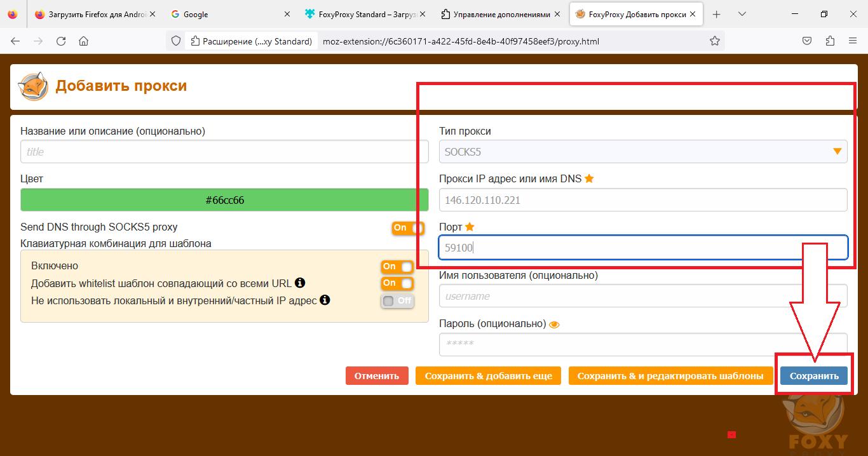This screenshot has height=456, width=868.
Task: Click the Firefox View icon in tab strip
Action: pyautogui.click(x=13, y=14)
